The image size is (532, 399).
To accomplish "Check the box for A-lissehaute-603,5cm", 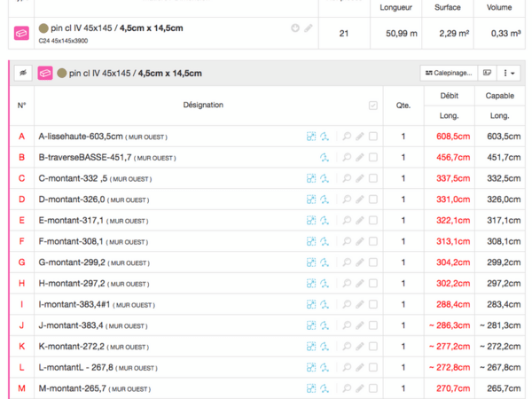I will 373,137.
